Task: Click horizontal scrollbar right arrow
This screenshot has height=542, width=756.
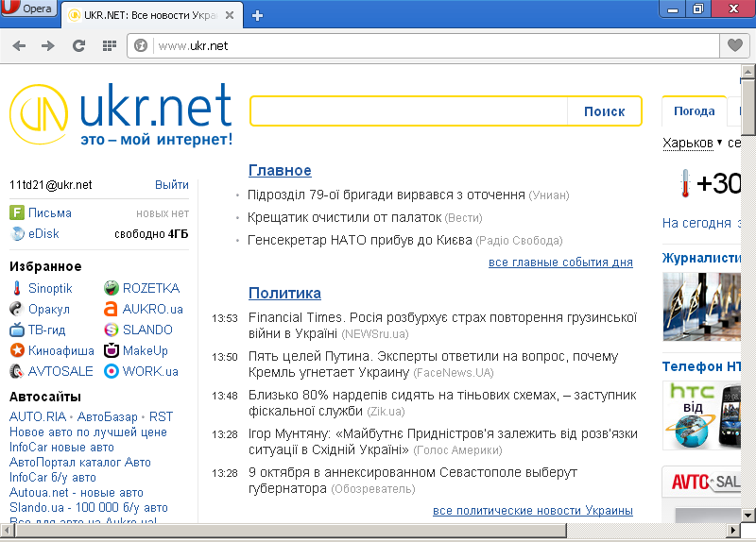Action: (x=733, y=531)
